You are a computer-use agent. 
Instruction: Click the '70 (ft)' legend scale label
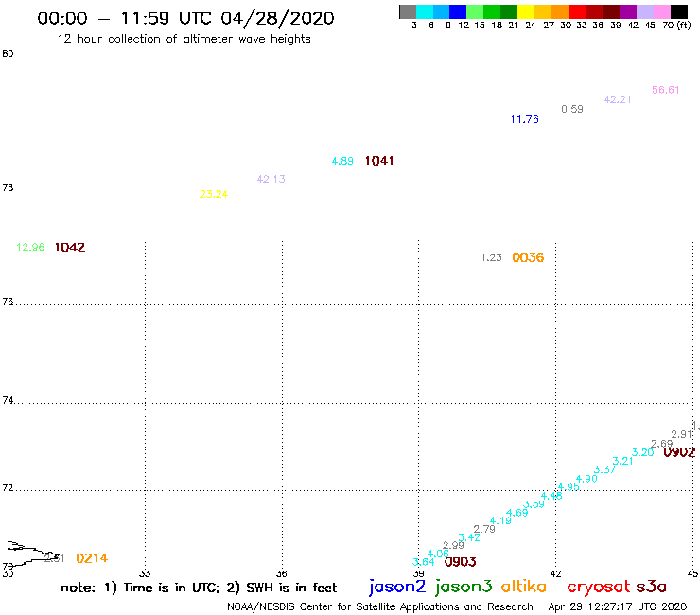point(676,26)
